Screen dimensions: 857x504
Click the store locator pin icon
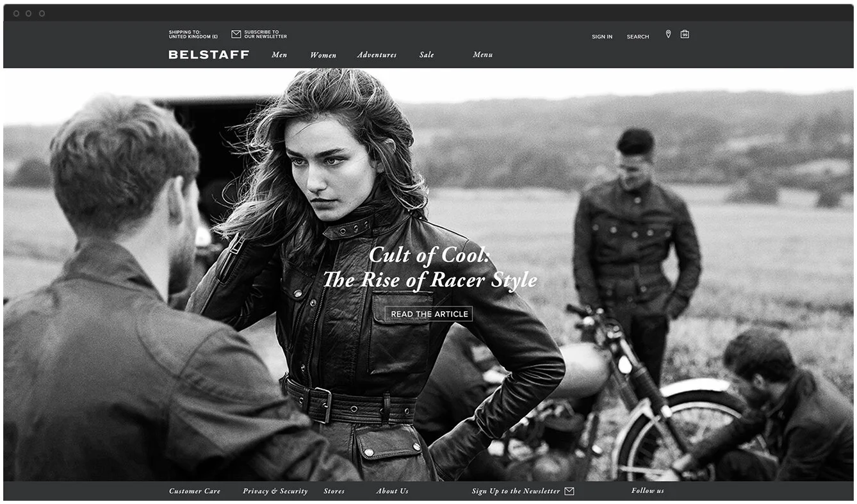(x=668, y=35)
